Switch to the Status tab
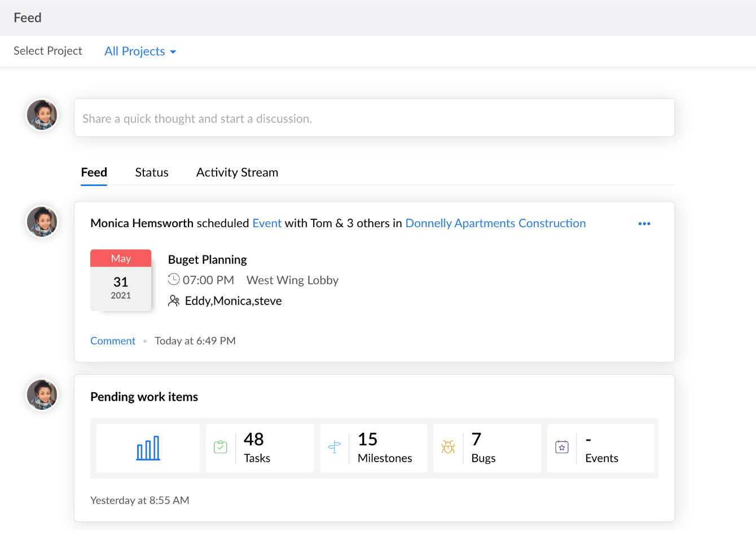Viewport: 756px width, 553px height. (x=151, y=172)
